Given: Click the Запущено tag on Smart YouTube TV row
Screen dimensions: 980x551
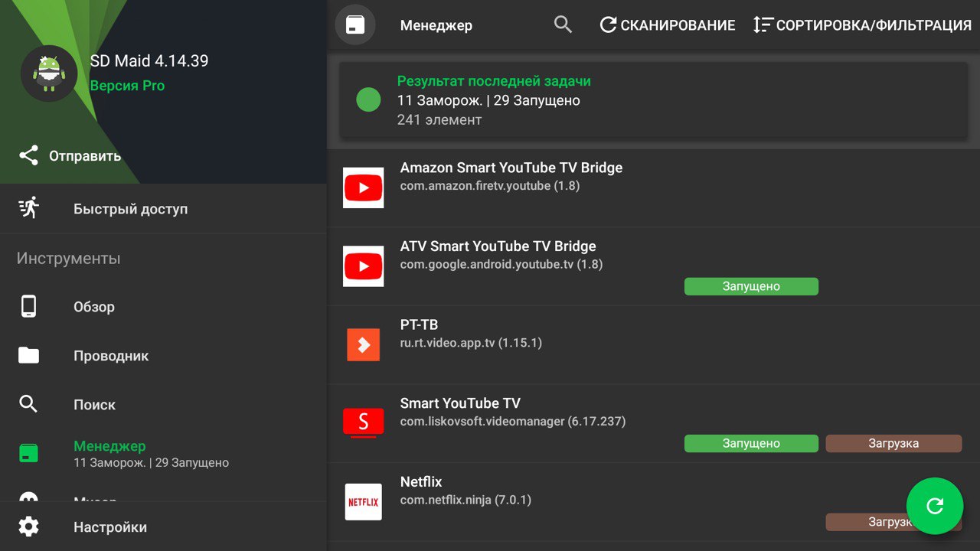Looking at the screenshot, I should pos(751,443).
